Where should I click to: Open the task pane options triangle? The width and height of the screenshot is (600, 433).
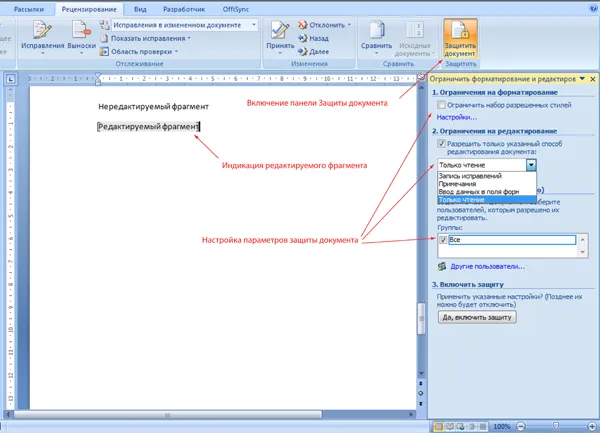[582, 79]
